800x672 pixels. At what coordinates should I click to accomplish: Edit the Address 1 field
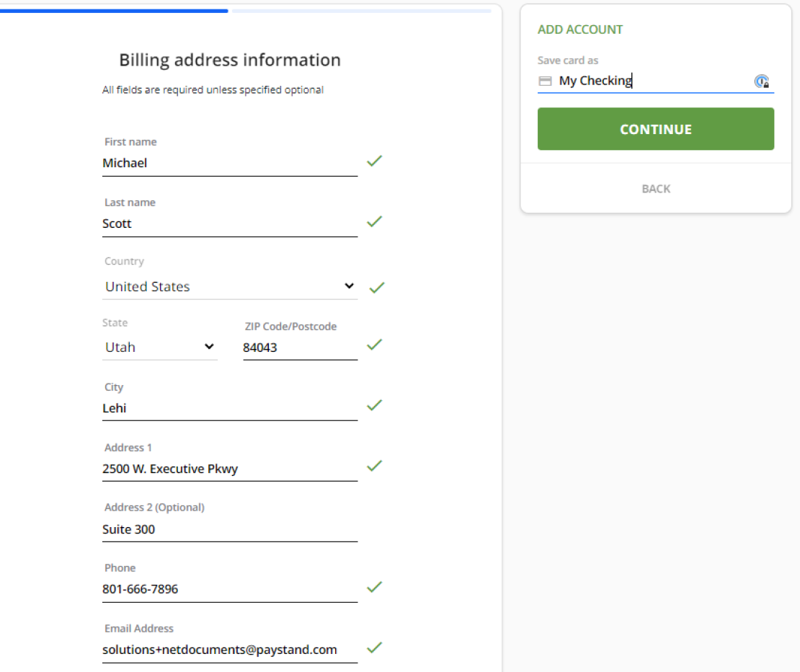point(229,469)
